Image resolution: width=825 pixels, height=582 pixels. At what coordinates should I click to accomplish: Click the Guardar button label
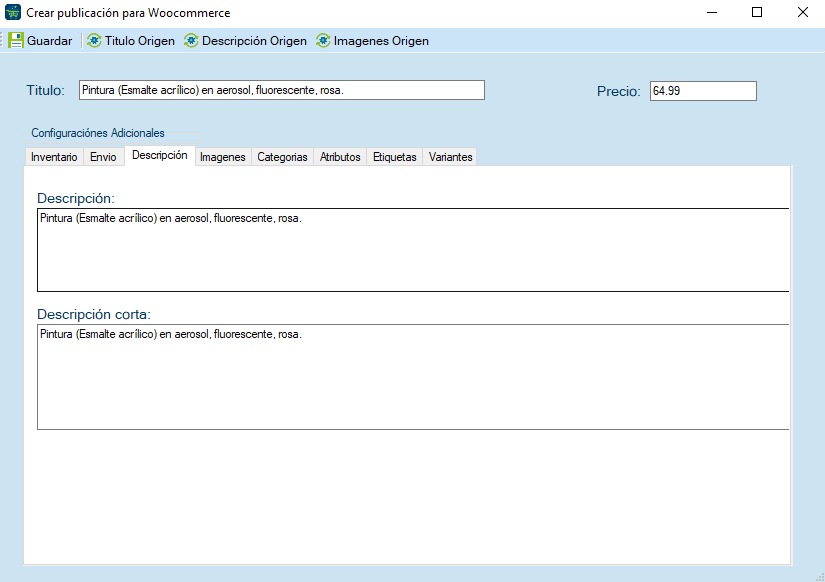pyautogui.click(x=49, y=41)
